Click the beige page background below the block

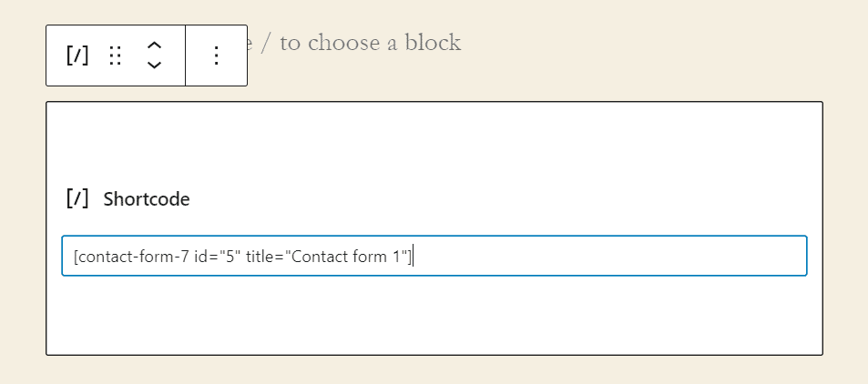pyautogui.click(x=434, y=371)
